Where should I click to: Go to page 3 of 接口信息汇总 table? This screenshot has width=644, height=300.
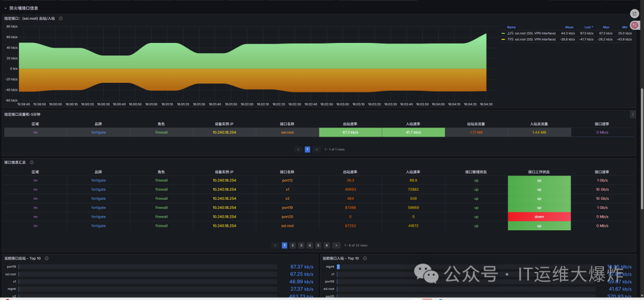tap(301, 245)
